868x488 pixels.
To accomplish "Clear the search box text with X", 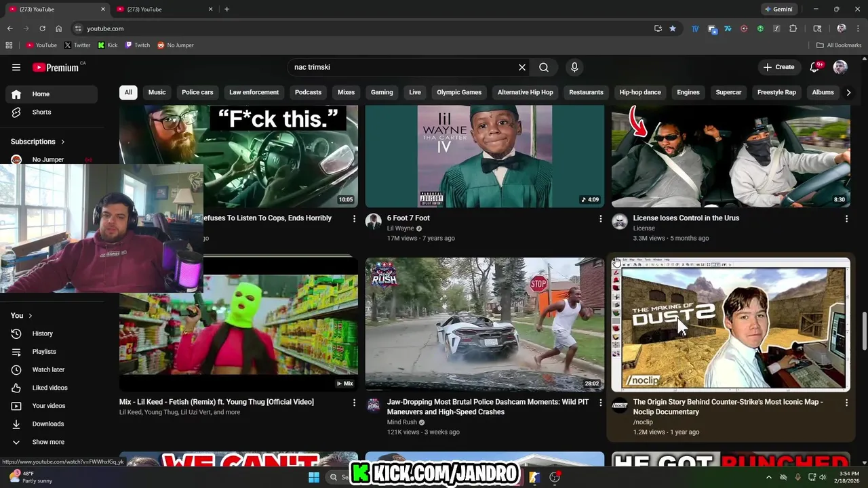I will [522, 67].
